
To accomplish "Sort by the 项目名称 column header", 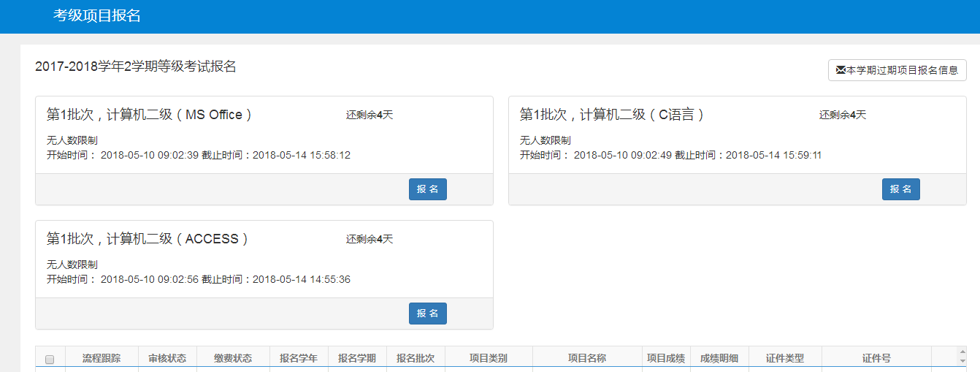I will (x=586, y=358).
